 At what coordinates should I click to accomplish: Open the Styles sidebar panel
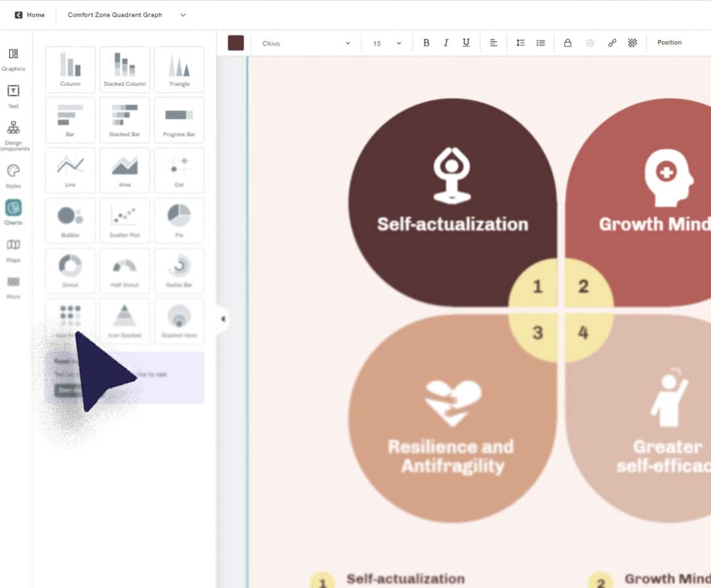pyautogui.click(x=13, y=176)
